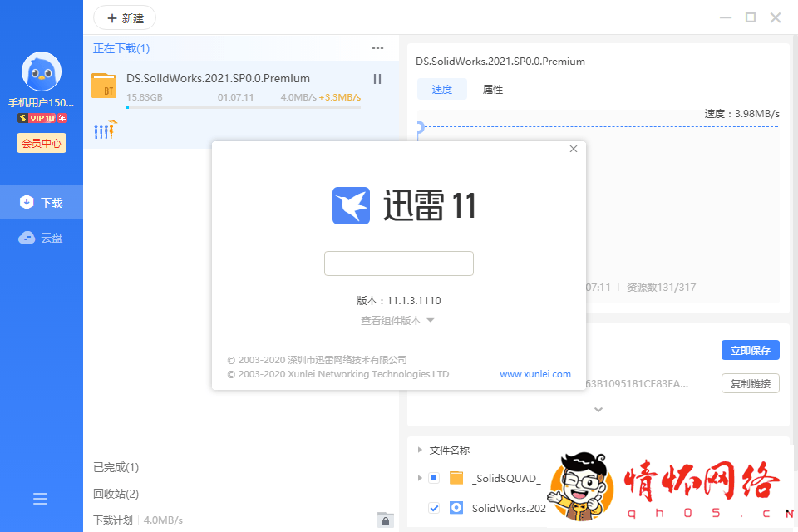This screenshot has height=532, width=798.
Task: Click 下载计划 download plan
Action: [112, 520]
